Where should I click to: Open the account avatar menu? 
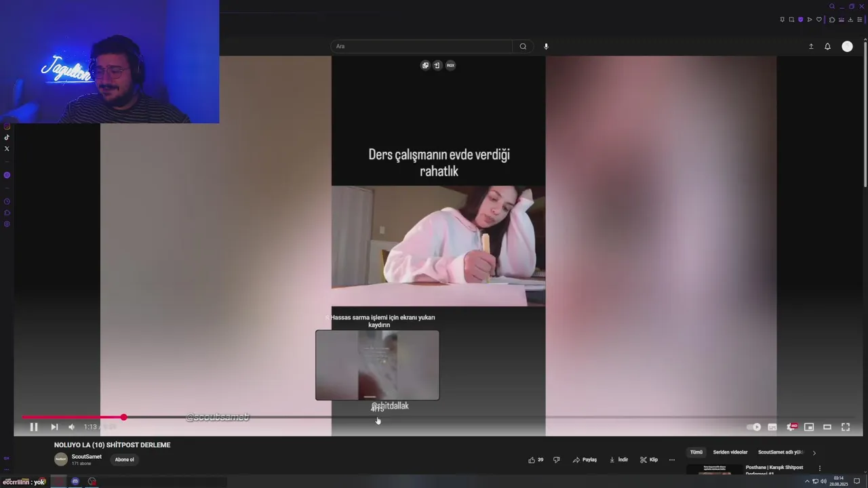(847, 46)
